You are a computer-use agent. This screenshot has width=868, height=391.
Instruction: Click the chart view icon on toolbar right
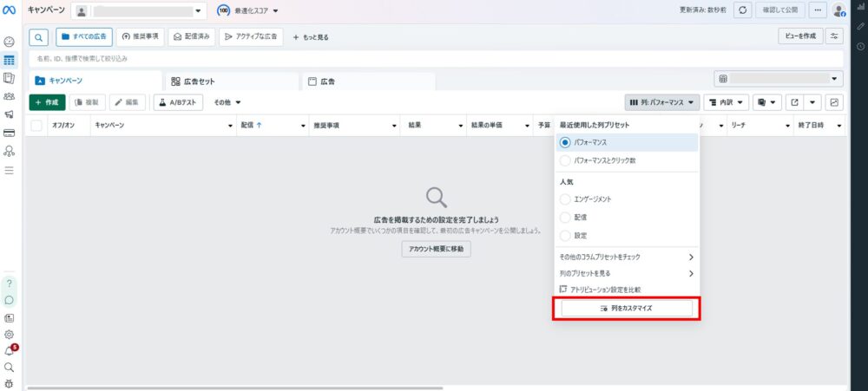[x=834, y=102]
